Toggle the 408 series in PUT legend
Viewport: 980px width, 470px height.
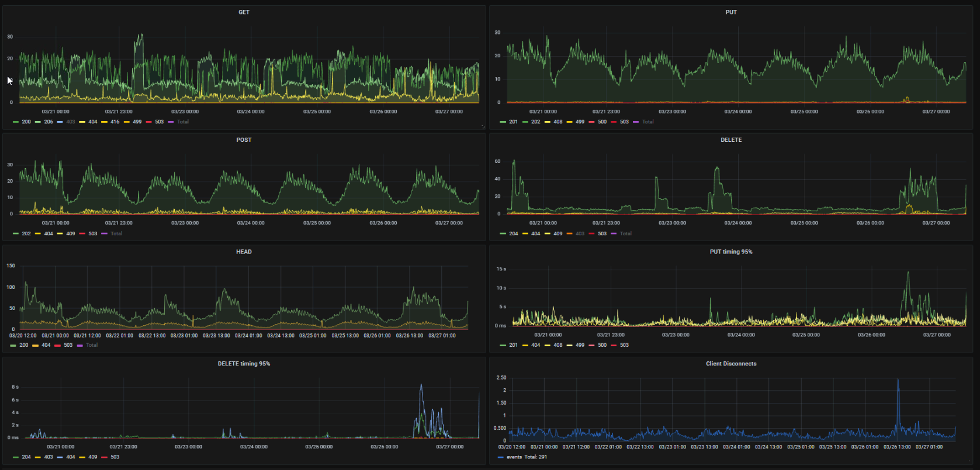(x=557, y=122)
